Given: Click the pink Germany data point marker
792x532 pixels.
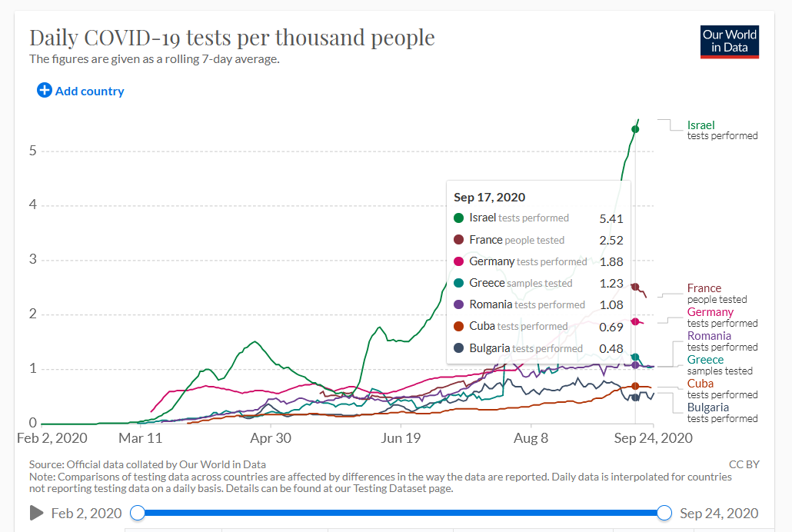Looking at the screenshot, I should pos(635,322).
